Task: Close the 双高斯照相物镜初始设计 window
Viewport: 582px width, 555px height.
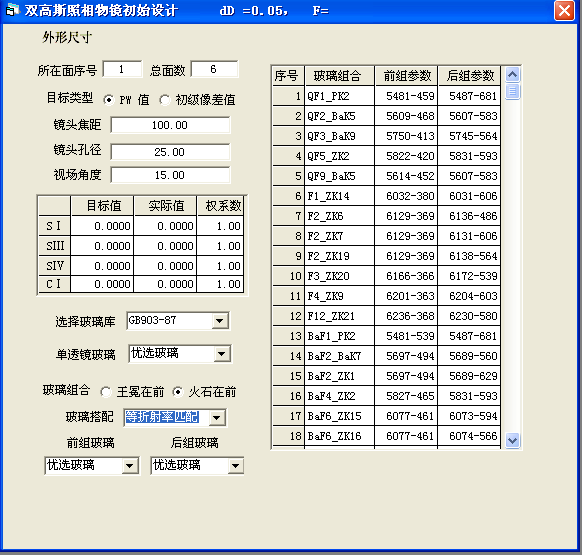Action: click(564, 10)
